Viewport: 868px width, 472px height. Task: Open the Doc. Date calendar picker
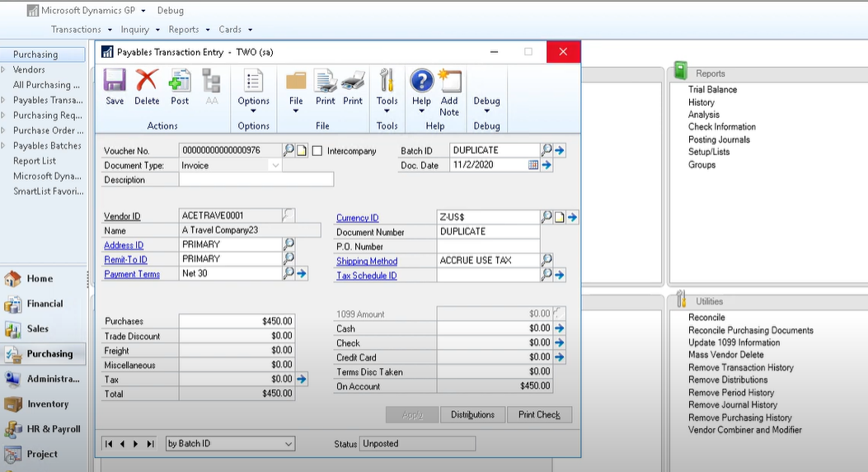(533, 165)
